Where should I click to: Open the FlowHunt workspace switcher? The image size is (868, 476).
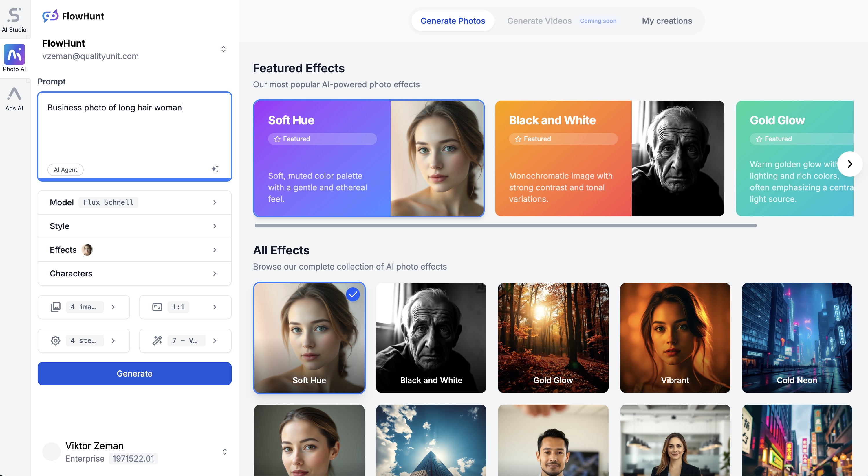tap(223, 49)
